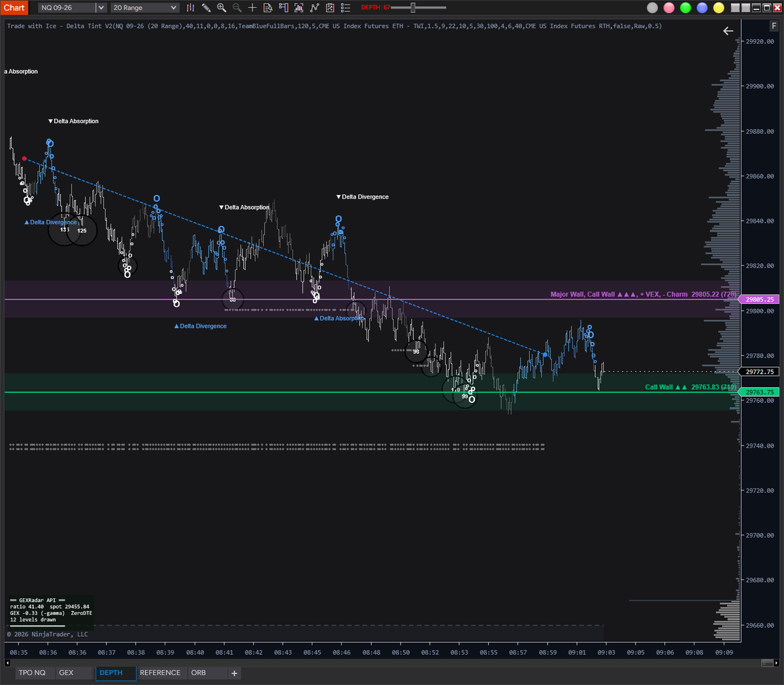
Task: Click the green link circle
Action: [x=685, y=8]
